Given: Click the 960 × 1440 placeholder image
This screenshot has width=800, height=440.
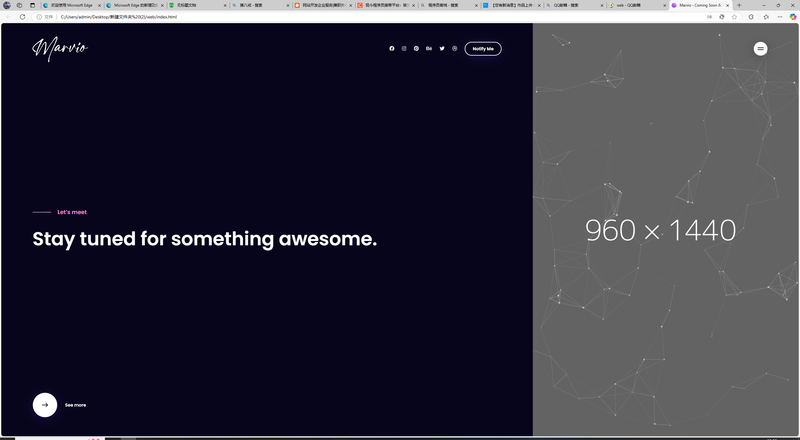Looking at the screenshot, I should click(x=666, y=229).
